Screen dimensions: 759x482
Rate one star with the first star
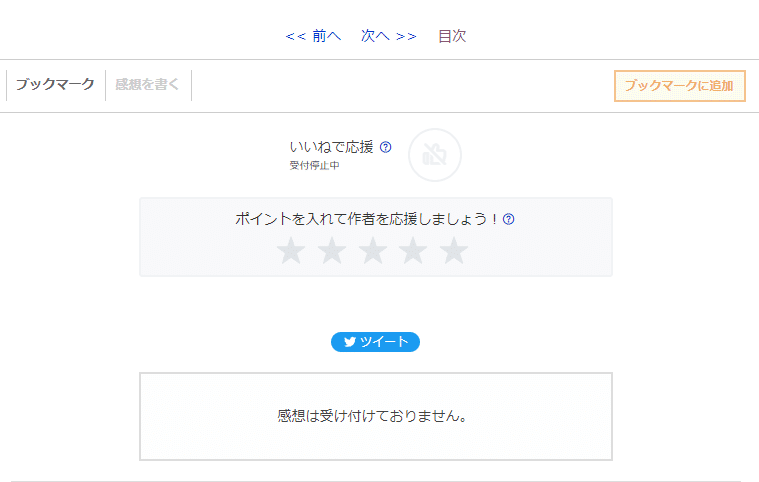coord(290,251)
